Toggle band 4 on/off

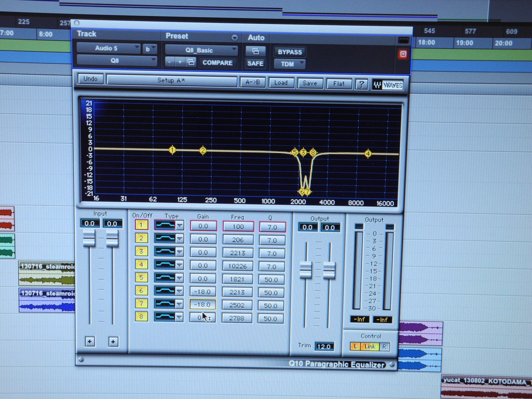[x=141, y=265]
